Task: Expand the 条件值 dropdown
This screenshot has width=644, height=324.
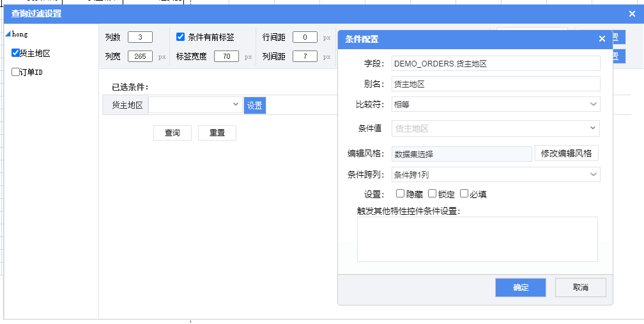Action: [x=495, y=128]
